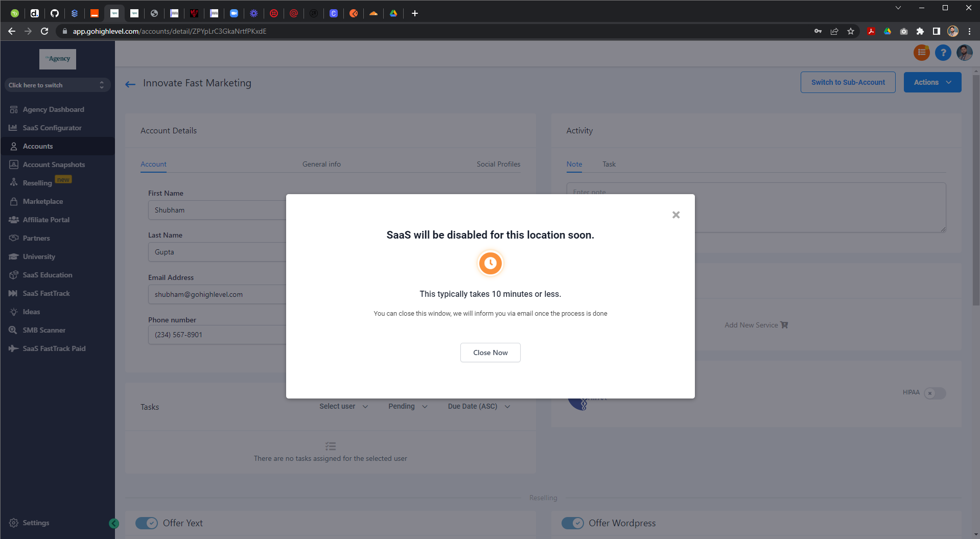Open browser extensions puzzle icon

tap(920, 31)
